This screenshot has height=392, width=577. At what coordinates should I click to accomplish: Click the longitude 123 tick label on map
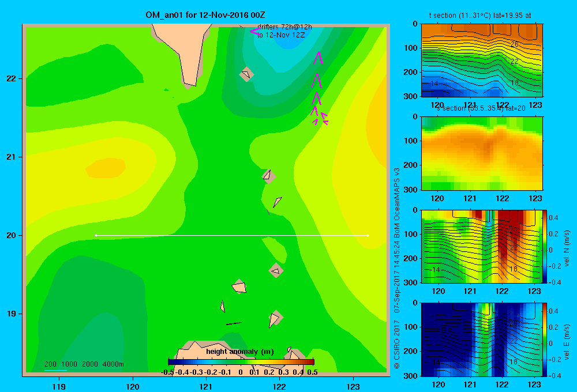tap(353, 386)
